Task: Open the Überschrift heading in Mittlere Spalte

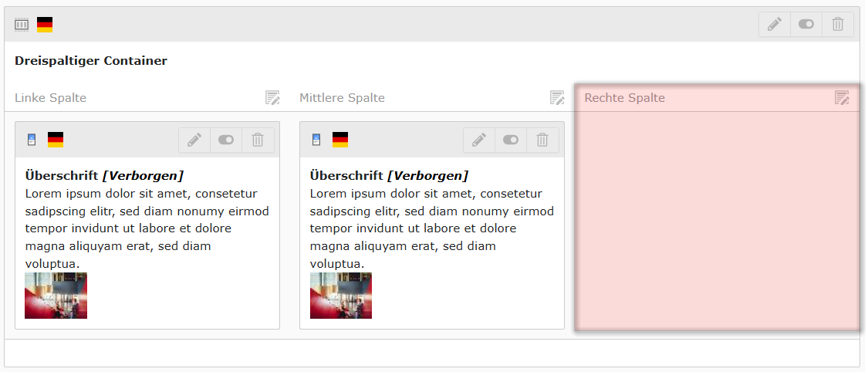Action: [346, 175]
